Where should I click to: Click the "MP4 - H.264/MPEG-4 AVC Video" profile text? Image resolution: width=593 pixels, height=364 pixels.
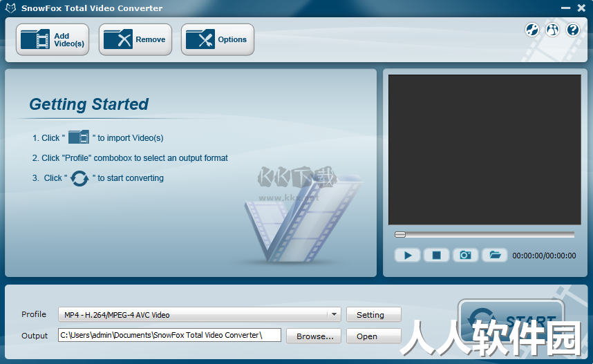117,315
